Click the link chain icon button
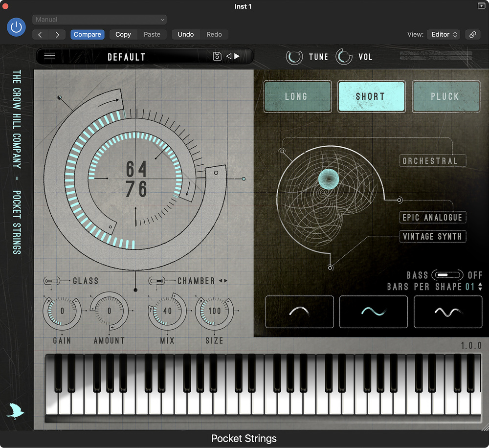Image resolution: width=489 pixels, height=448 pixels. tap(472, 35)
